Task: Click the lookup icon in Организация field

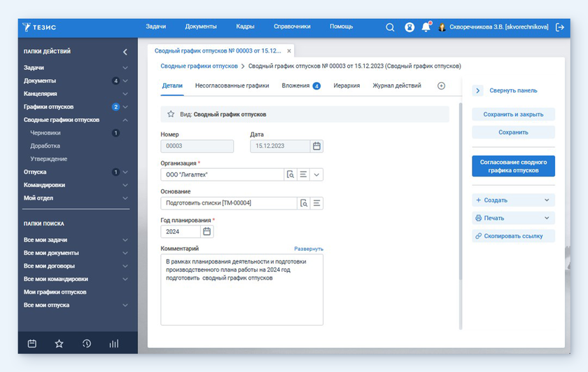Action: [x=290, y=174]
